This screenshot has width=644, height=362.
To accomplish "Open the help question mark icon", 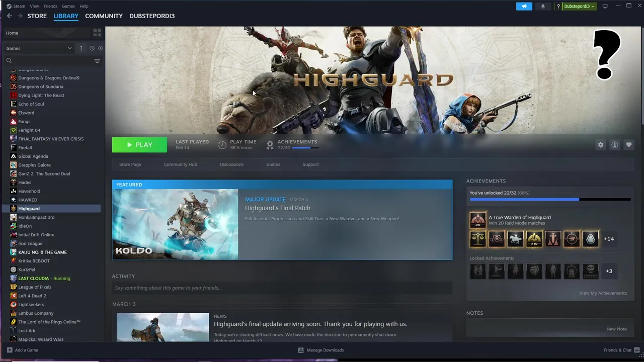I will (558, 6).
